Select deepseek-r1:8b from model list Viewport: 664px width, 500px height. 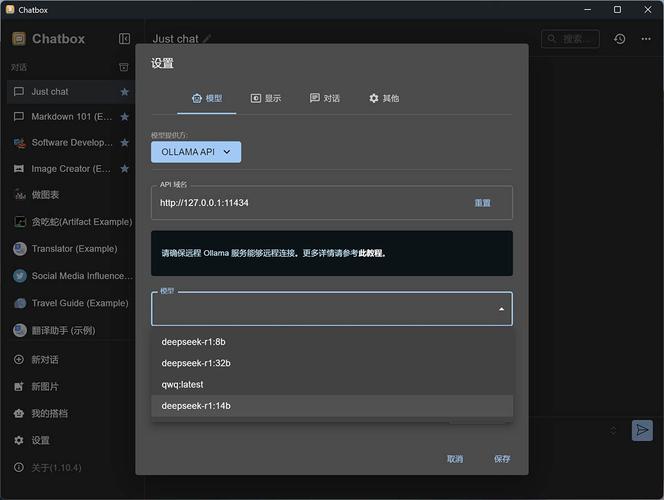click(x=332, y=342)
